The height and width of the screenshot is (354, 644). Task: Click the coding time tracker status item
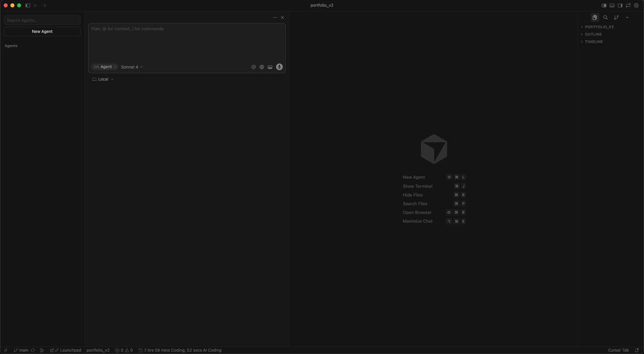coord(180,350)
